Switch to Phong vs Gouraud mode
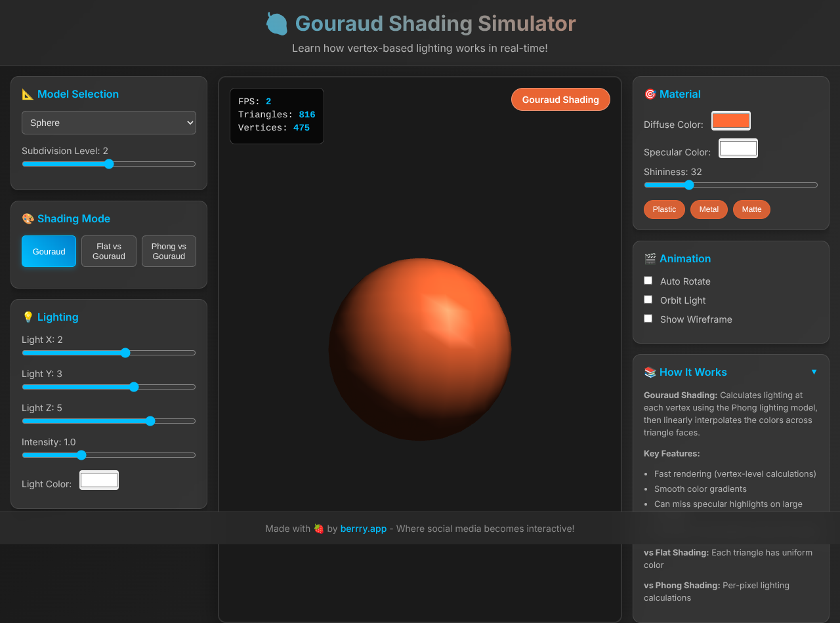Image resolution: width=840 pixels, height=623 pixels. [169, 251]
